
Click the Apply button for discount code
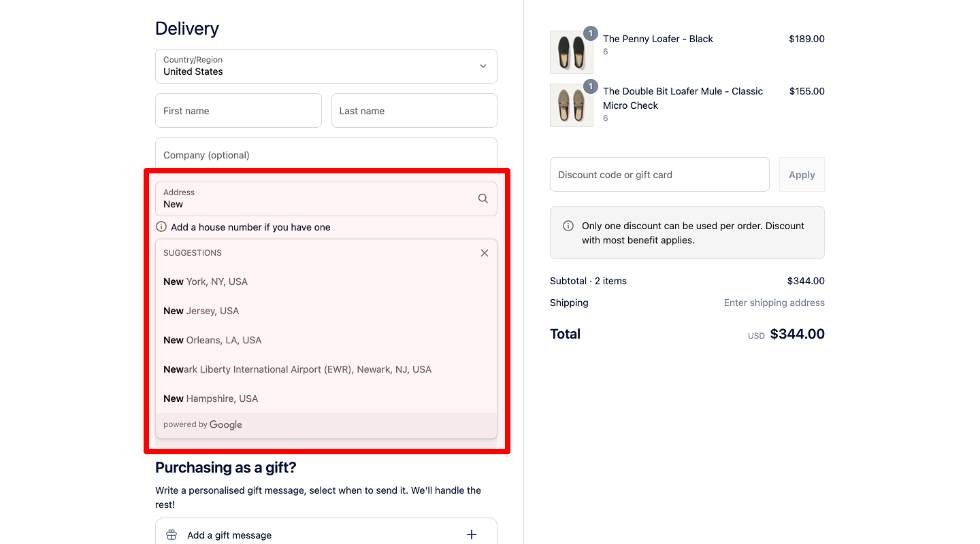802,174
